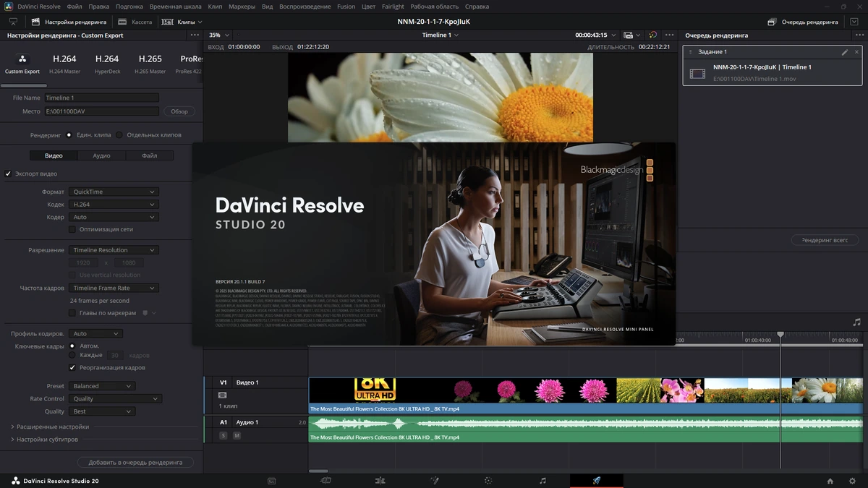This screenshot has height=488, width=868.
Task: Open the Fairlight page music-note icon
Action: pos(542,480)
